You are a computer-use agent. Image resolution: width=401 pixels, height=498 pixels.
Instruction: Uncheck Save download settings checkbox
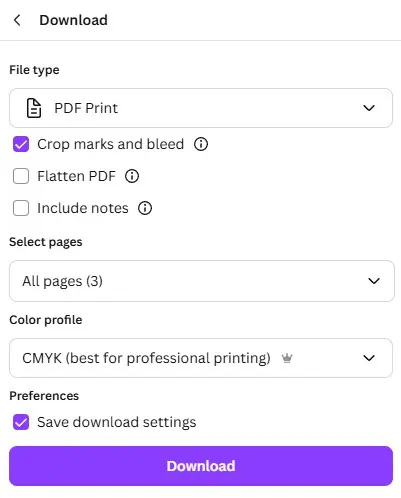tap(21, 422)
